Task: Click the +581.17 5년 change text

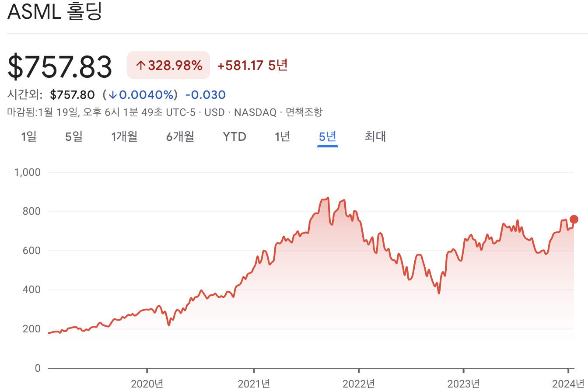Action: coord(252,65)
